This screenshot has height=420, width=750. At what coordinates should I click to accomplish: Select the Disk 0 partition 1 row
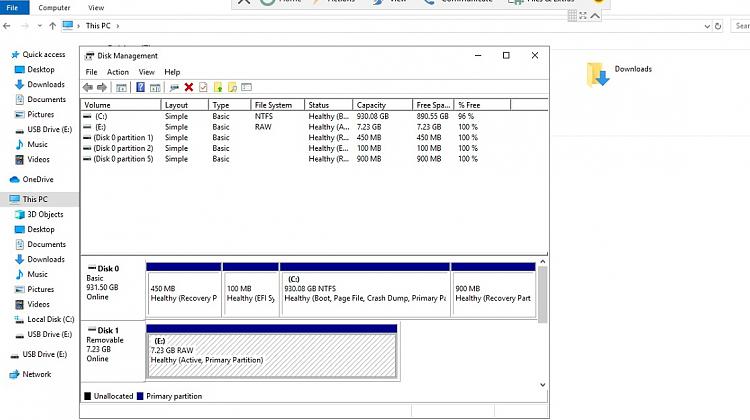point(314,137)
